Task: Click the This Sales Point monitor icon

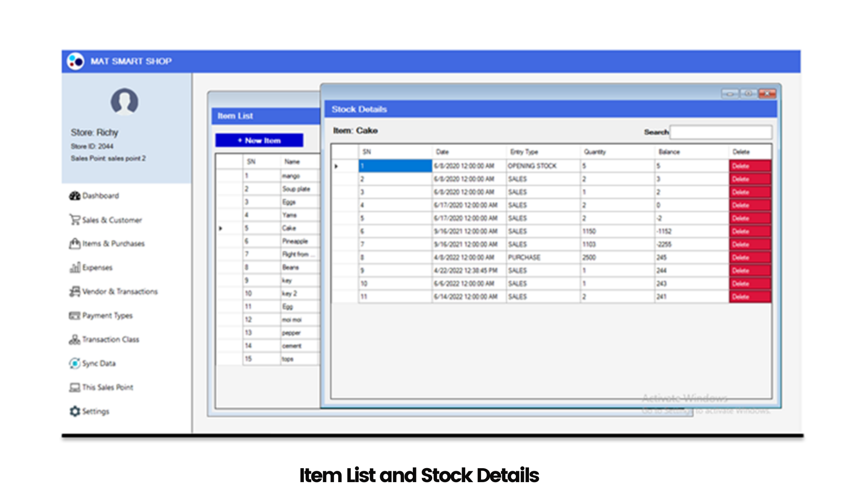Action: [74, 387]
